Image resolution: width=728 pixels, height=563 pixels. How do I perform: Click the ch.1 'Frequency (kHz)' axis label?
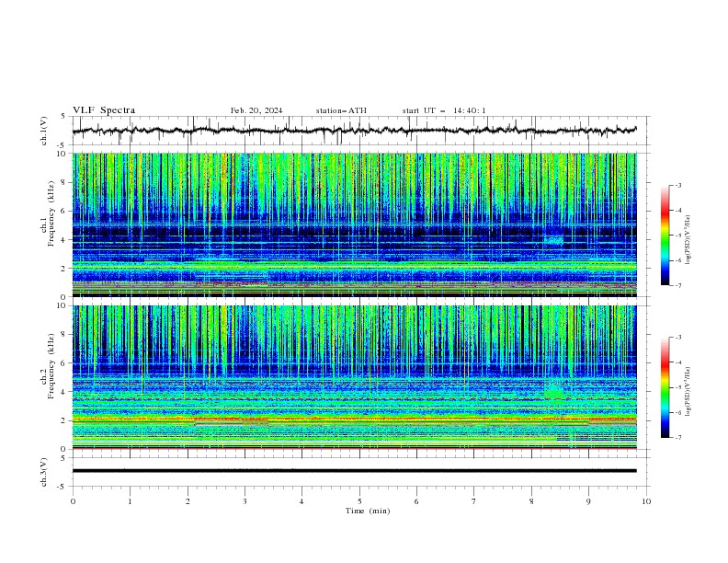point(51,213)
